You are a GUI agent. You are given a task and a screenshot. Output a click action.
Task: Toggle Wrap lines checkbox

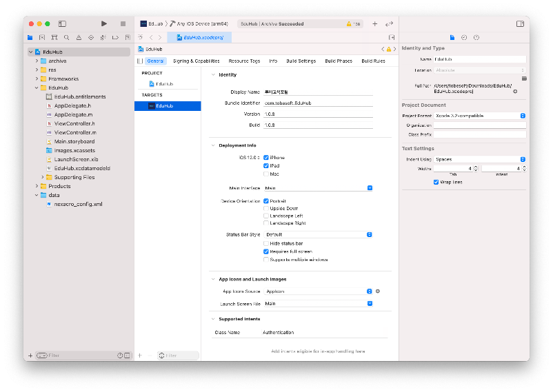point(436,183)
